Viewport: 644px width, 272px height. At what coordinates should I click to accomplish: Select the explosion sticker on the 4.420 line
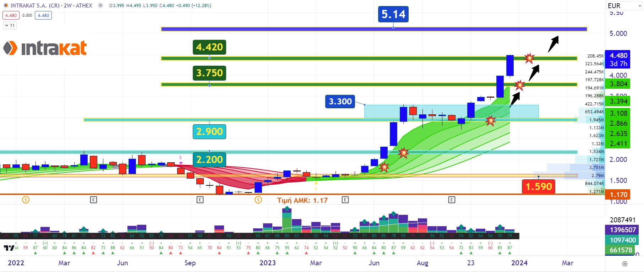529,58
